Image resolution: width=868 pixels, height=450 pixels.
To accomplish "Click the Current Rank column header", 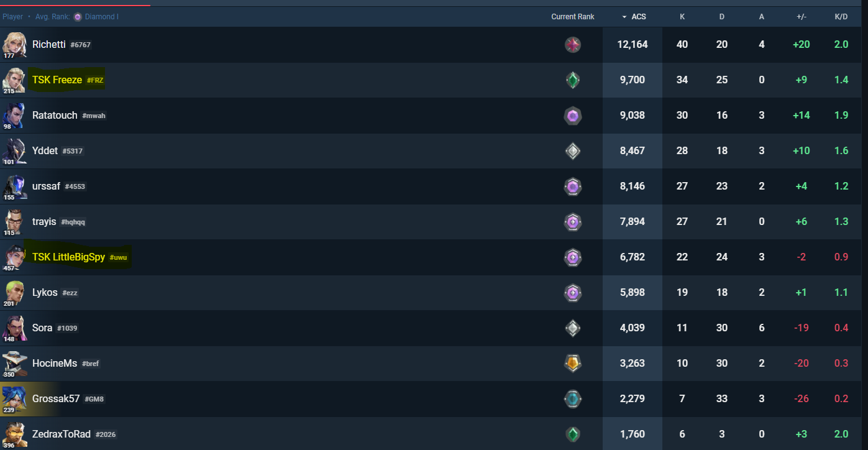I will [x=572, y=17].
